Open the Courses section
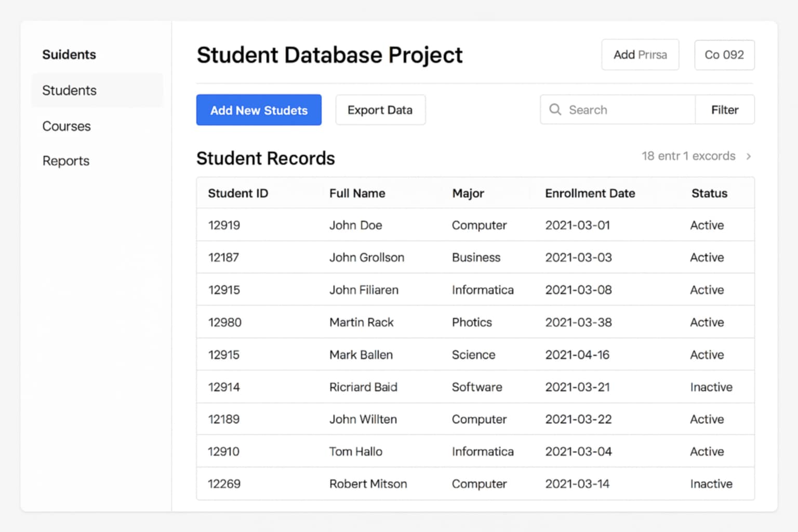Screen dimensions: 798x532 click(x=66, y=126)
